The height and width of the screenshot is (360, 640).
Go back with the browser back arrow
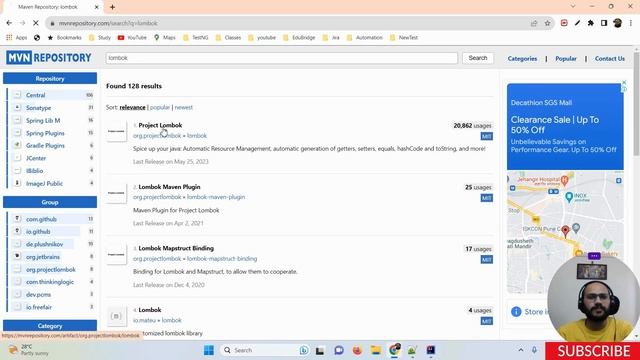click(9, 23)
